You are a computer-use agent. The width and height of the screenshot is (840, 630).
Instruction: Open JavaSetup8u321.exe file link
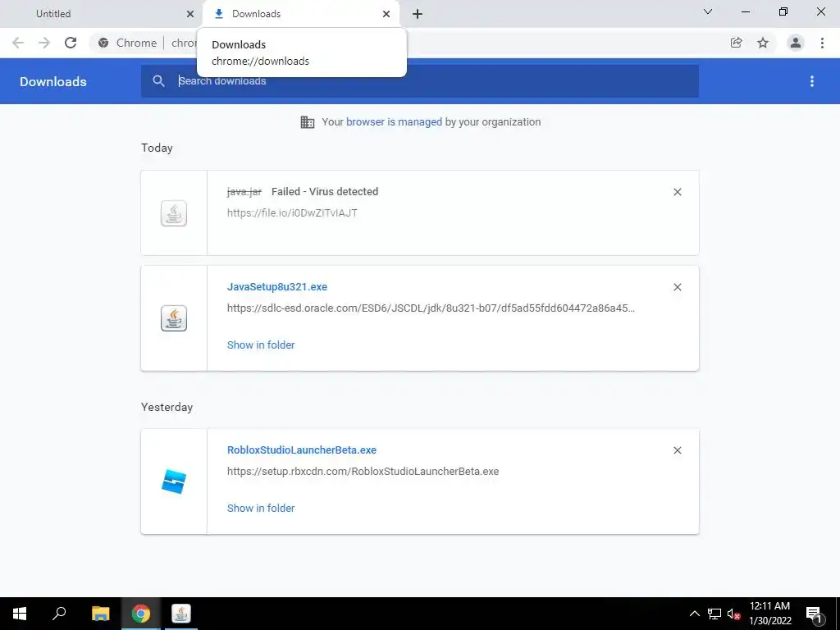[277, 286]
